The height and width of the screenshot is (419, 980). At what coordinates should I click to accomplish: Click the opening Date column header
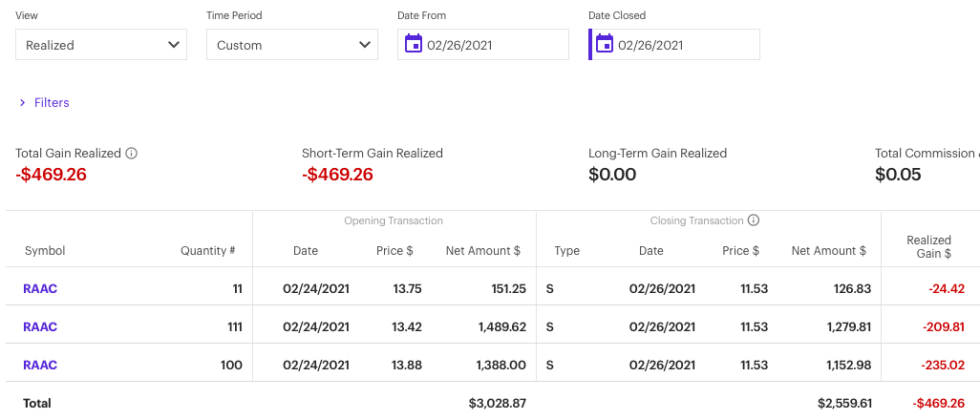tap(306, 251)
